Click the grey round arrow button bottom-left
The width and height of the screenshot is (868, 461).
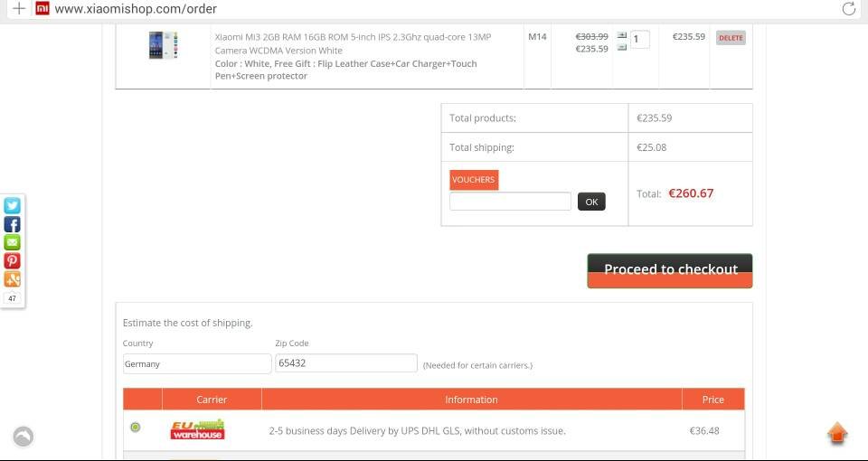click(24, 437)
